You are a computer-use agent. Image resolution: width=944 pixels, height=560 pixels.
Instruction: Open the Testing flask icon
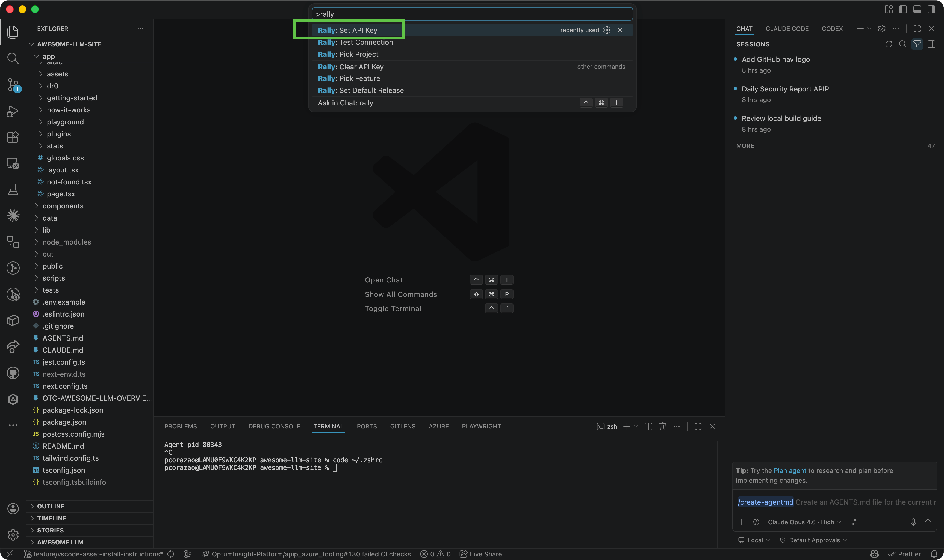[13, 189]
